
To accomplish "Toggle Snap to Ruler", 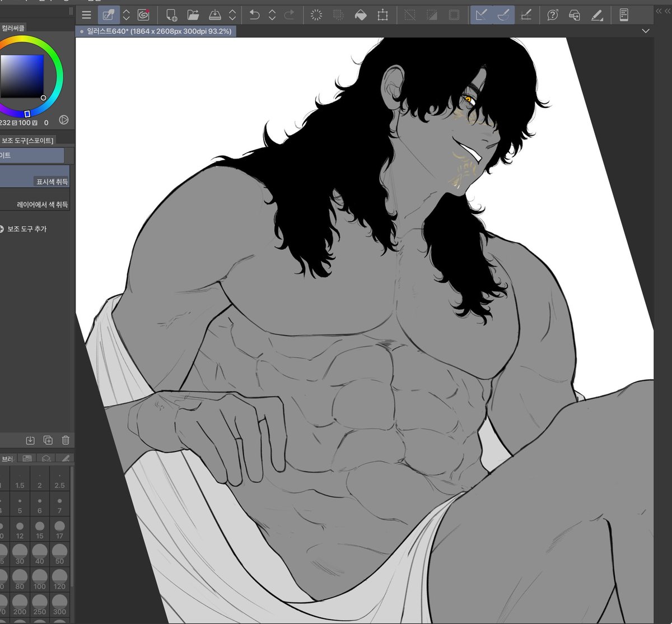I will (481, 15).
